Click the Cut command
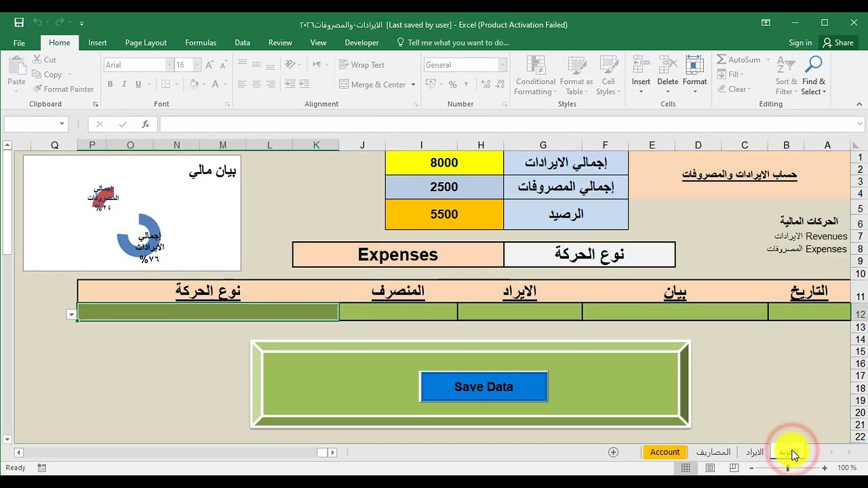This screenshot has height=488, width=868. (44, 60)
